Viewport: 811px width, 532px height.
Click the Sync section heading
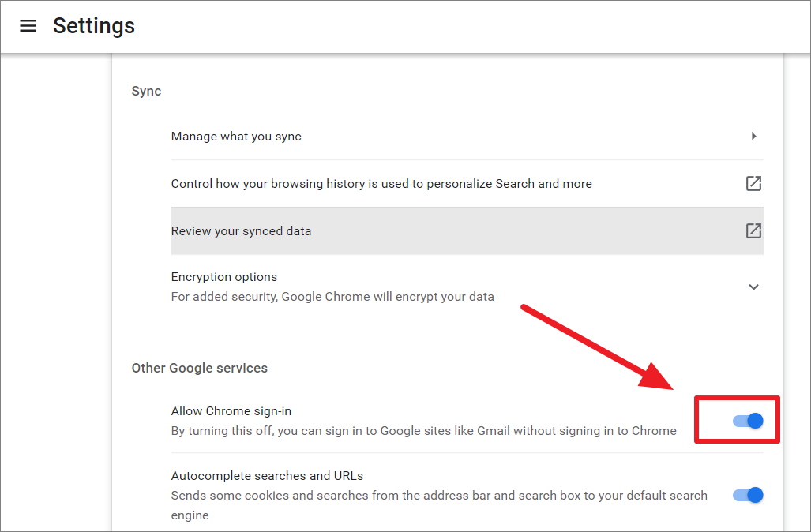click(146, 91)
